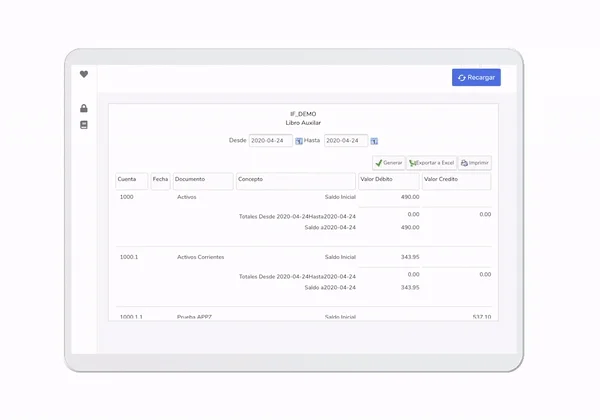Click Saldo Inicial label in Activos Corrientes row
This screenshot has height=420, width=600.
click(340, 257)
